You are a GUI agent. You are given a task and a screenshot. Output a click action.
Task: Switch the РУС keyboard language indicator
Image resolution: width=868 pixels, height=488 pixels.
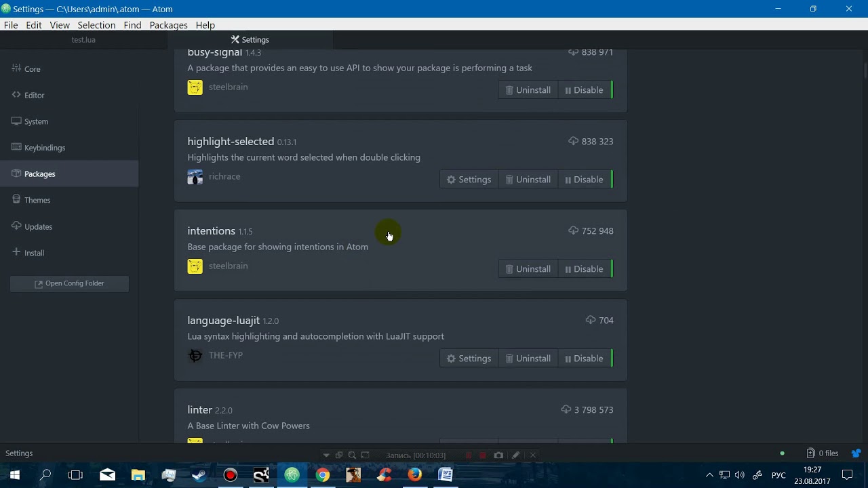pos(778,475)
